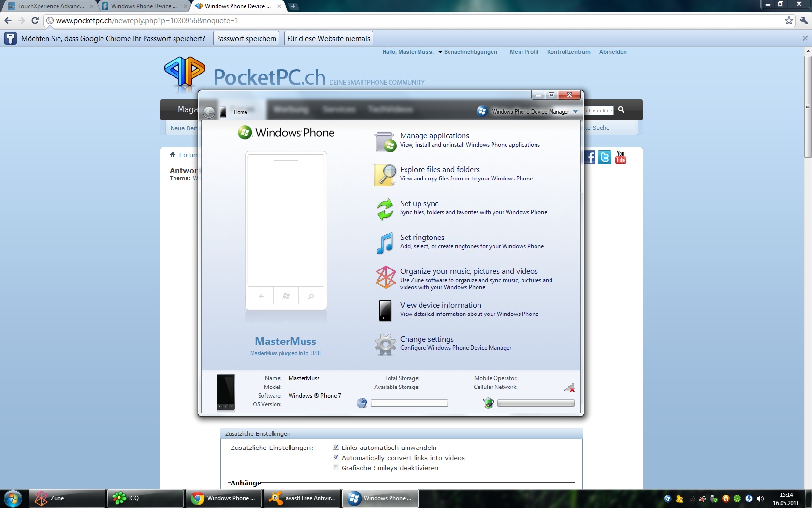Click the blue music note ringtones icon
Screen dimensions: 812x508
385,243
